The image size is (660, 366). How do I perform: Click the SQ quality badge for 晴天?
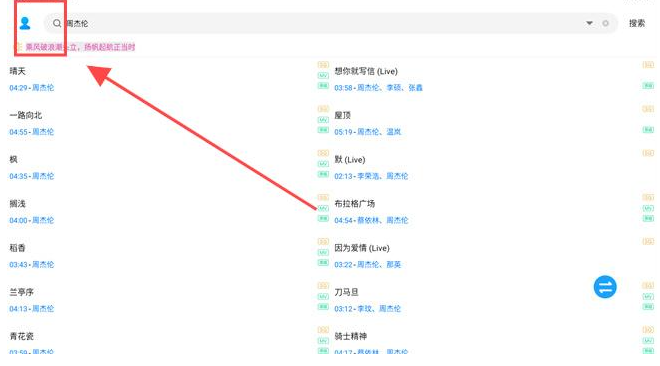point(323,65)
